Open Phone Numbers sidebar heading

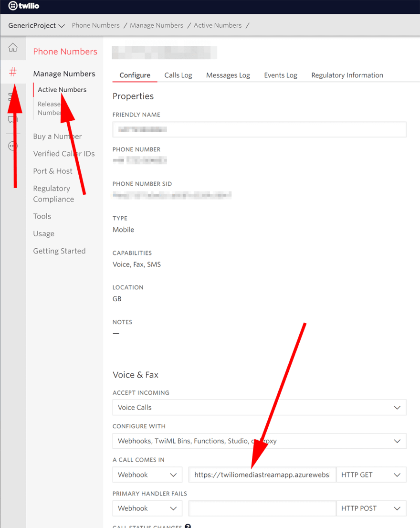point(65,52)
